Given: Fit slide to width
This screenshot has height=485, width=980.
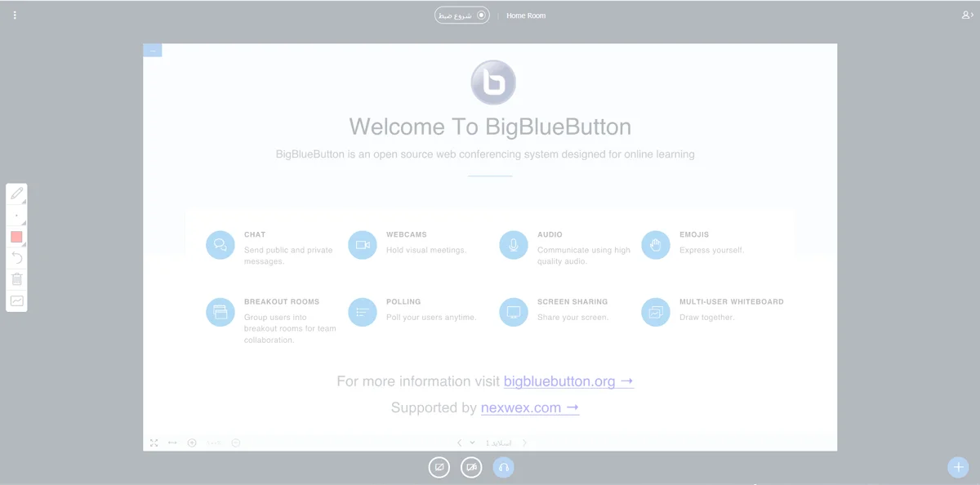Looking at the screenshot, I should click(172, 443).
